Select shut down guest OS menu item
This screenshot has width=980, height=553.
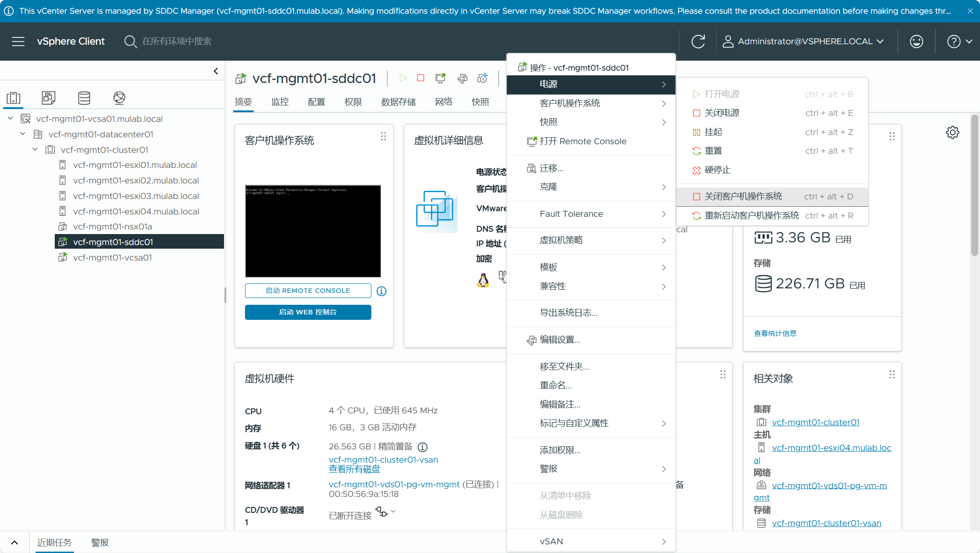click(743, 196)
